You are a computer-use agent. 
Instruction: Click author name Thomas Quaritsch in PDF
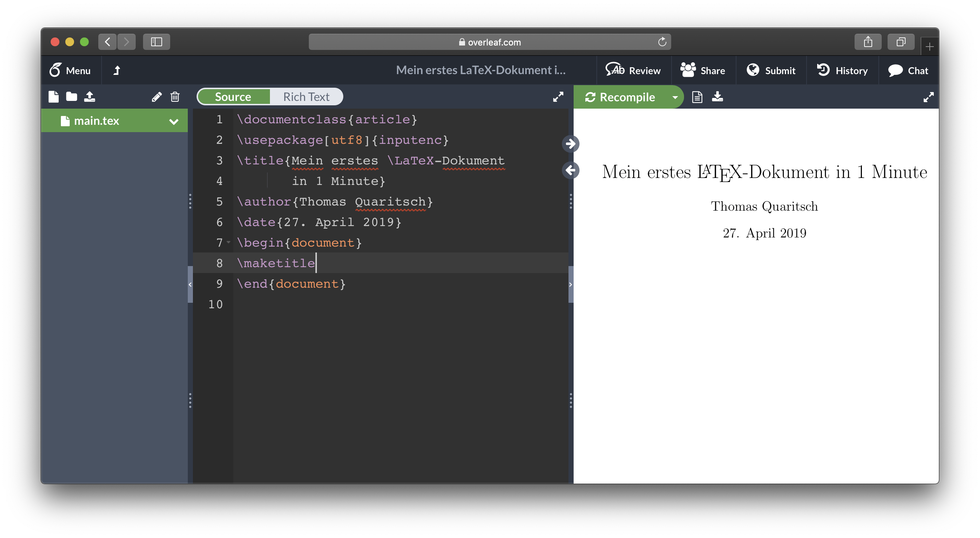pos(764,206)
